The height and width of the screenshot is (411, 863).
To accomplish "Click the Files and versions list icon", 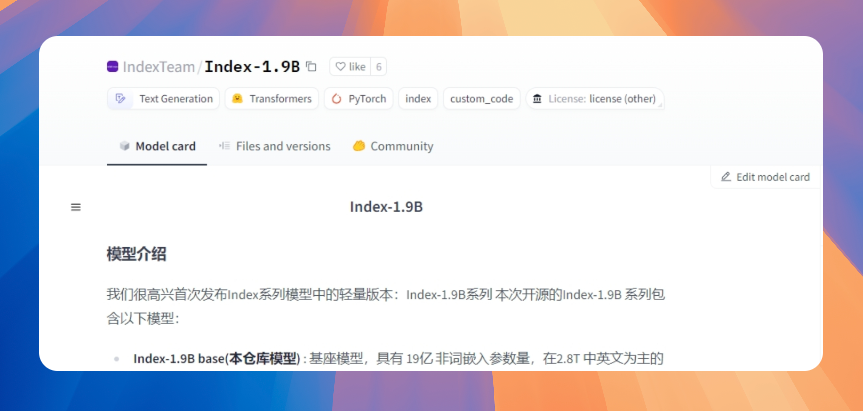I will [x=224, y=146].
